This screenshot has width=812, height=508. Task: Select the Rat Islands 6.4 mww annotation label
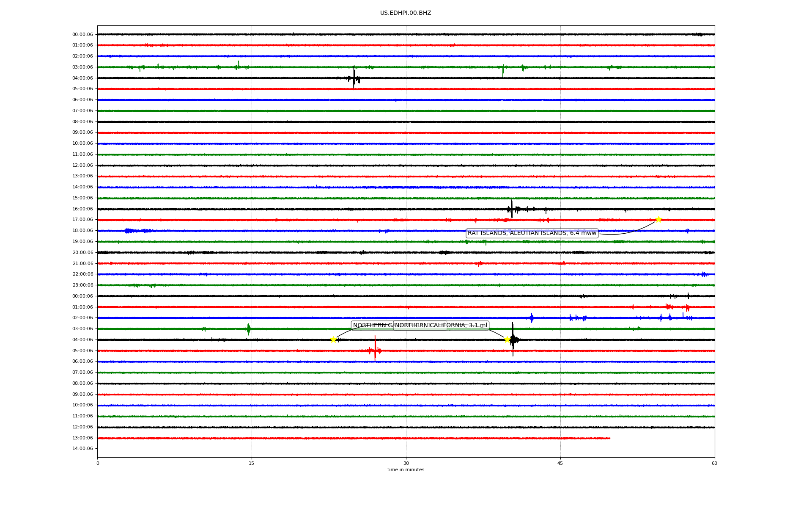click(532, 233)
